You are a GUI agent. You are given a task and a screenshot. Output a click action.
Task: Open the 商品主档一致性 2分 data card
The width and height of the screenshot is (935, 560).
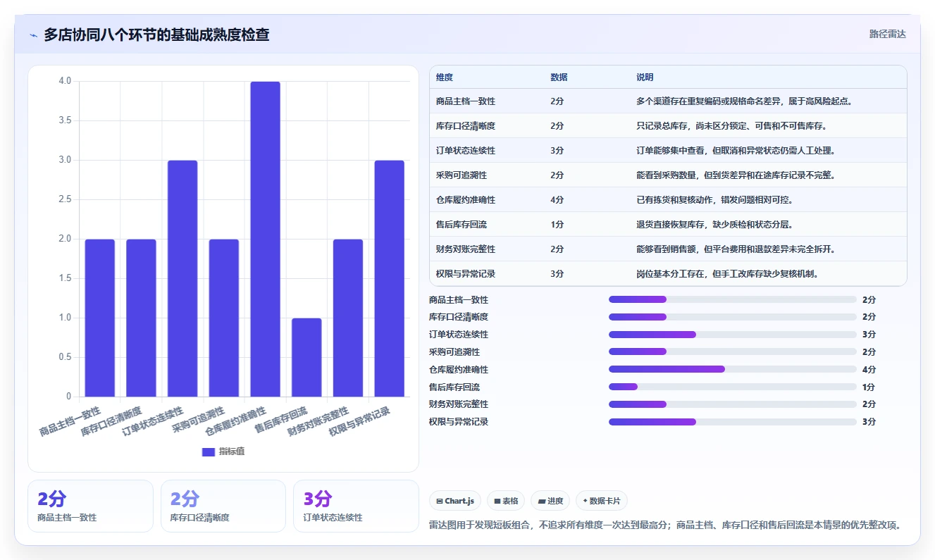tap(90, 506)
